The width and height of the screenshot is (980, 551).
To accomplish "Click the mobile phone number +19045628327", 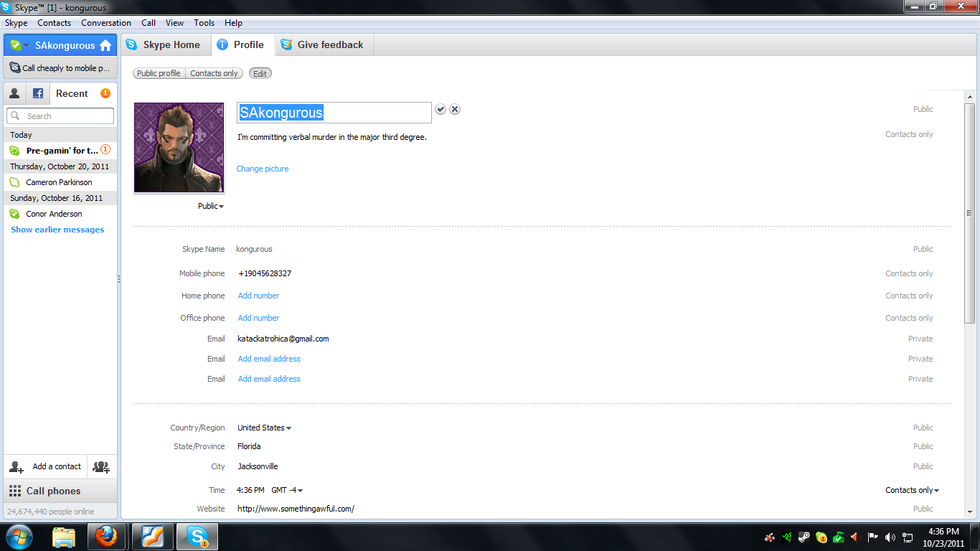I will point(265,273).
